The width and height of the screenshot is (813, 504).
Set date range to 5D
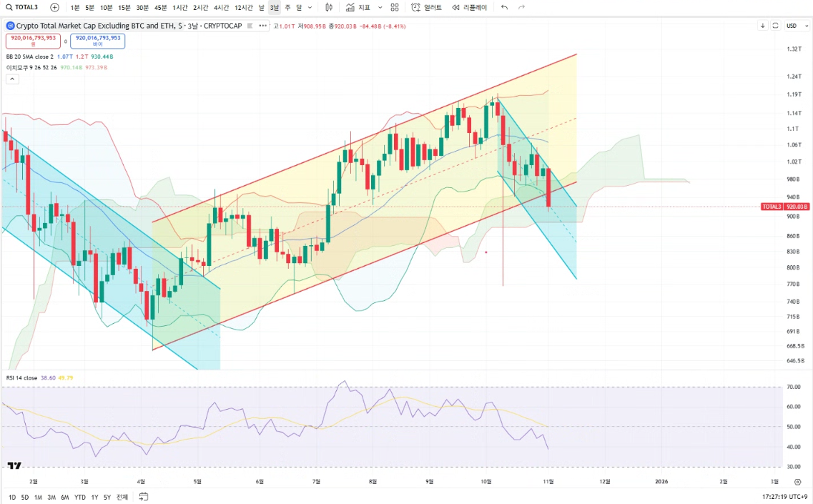pyautogui.click(x=25, y=498)
